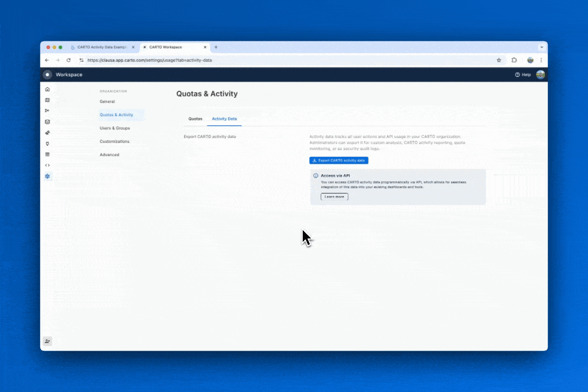Image resolution: width=588 pixels, height=392 pixels.
Task: Switch to the Quotas tab
Action: [195, 119]
